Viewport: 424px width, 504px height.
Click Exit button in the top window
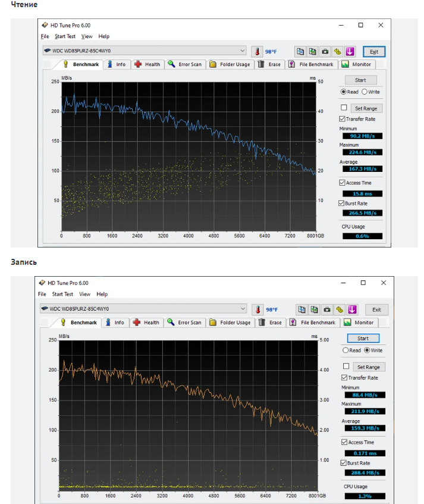pos(374,51)
